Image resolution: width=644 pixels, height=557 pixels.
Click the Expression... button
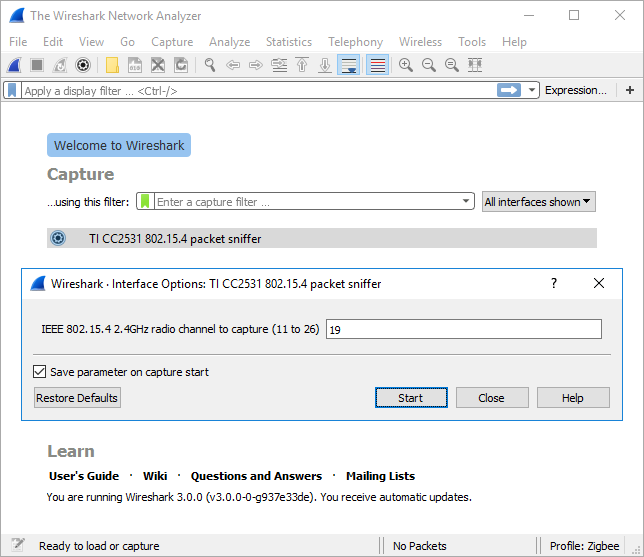(x=575, y=90)
